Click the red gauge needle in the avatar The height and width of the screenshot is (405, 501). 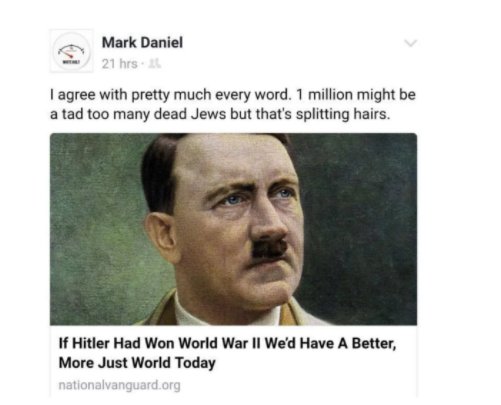coord(69,54)
